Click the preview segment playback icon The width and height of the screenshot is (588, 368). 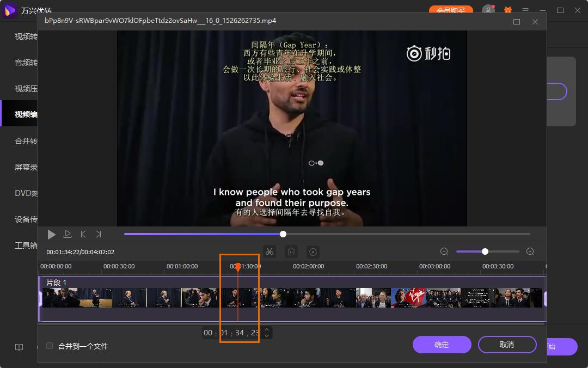(x=67, y=234)
